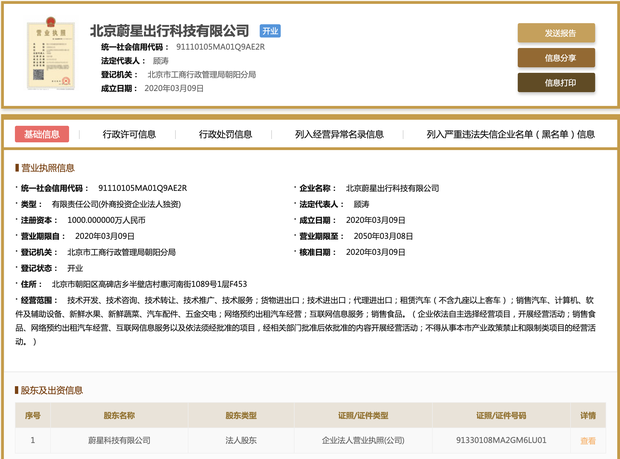The image size is (620, 459).
Task: Click the 登记状态 value 开业
Action: point(75,268)
